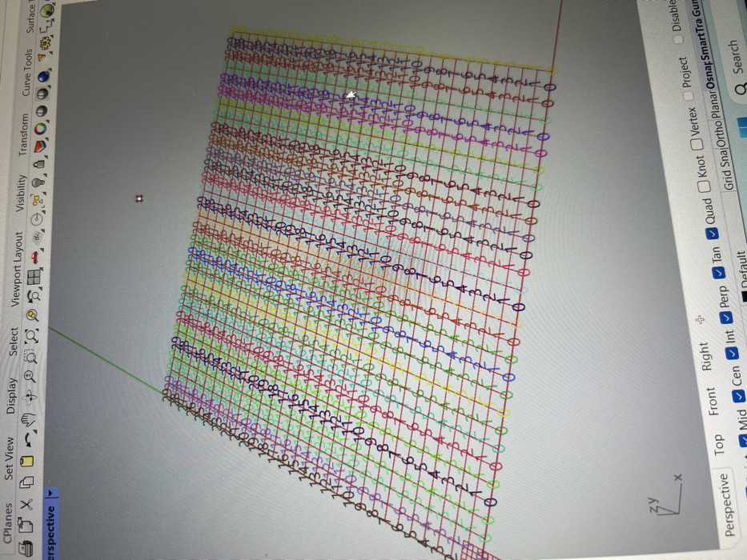Screen dimensions: 747x560
Task: Click the Hide objects lightbulb icon
Action: [x=39, y=183]
